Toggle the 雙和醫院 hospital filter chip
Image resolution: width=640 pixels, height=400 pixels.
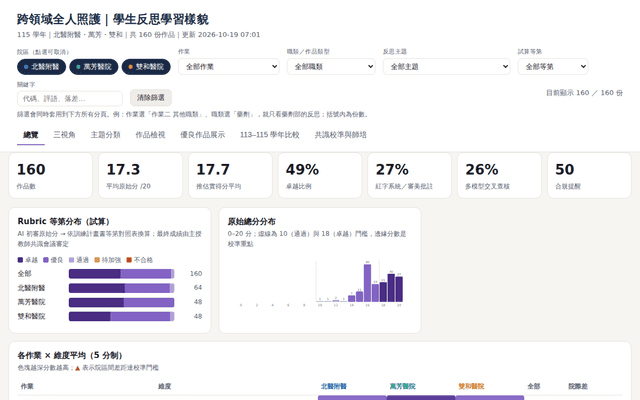tap(146, 67)
